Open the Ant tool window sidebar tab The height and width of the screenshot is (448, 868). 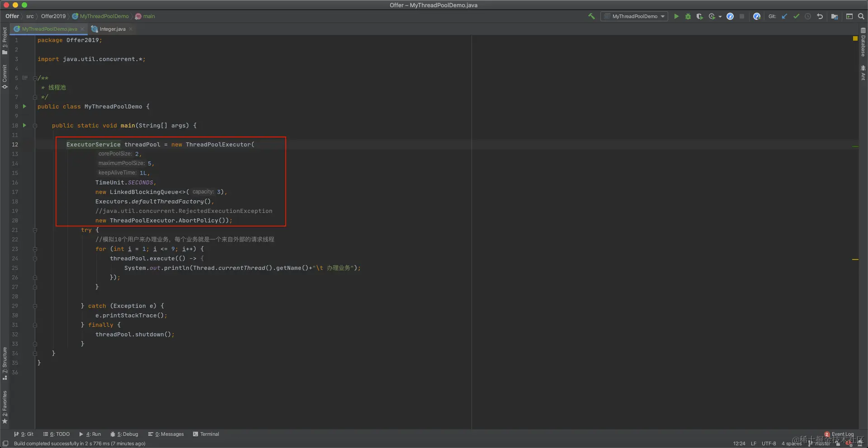(x=863, y=73)
